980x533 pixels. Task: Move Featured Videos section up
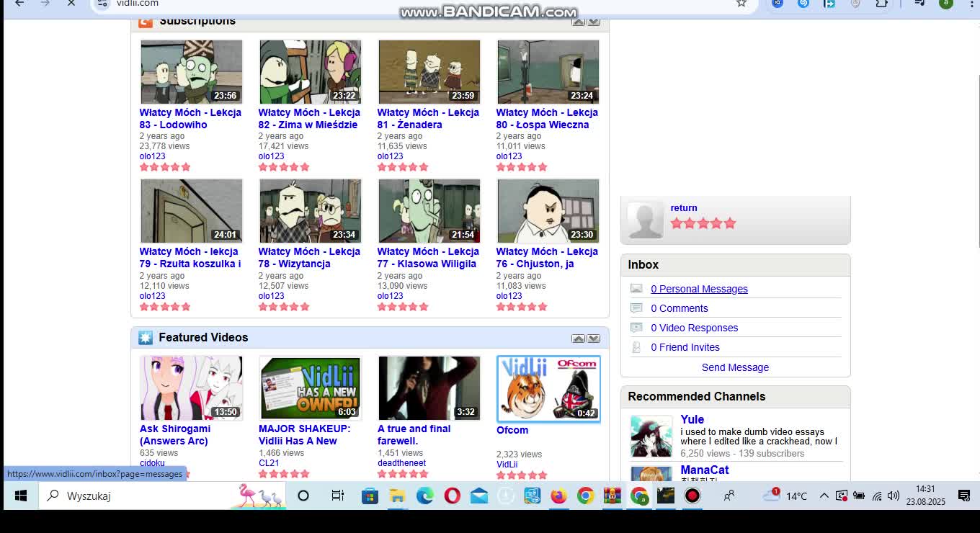pos(578,339)
